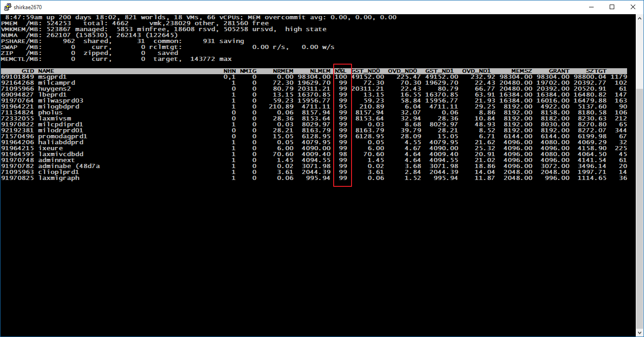Click the GID column header

coord(28,71)
